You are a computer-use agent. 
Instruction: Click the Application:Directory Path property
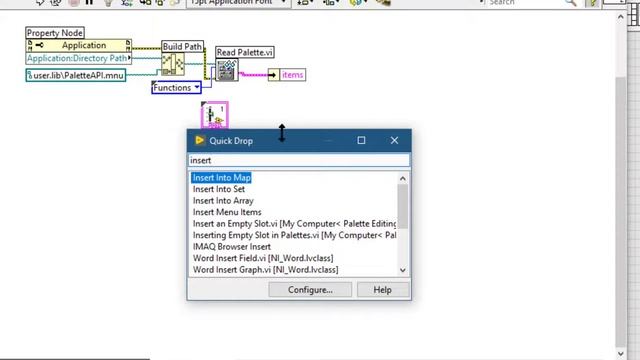78,58
